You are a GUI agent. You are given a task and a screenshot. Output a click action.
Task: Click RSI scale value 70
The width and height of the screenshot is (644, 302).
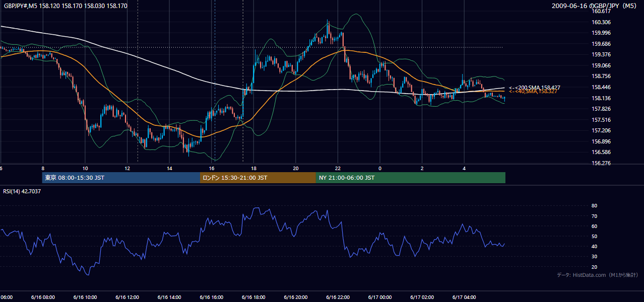click(594, 216)
